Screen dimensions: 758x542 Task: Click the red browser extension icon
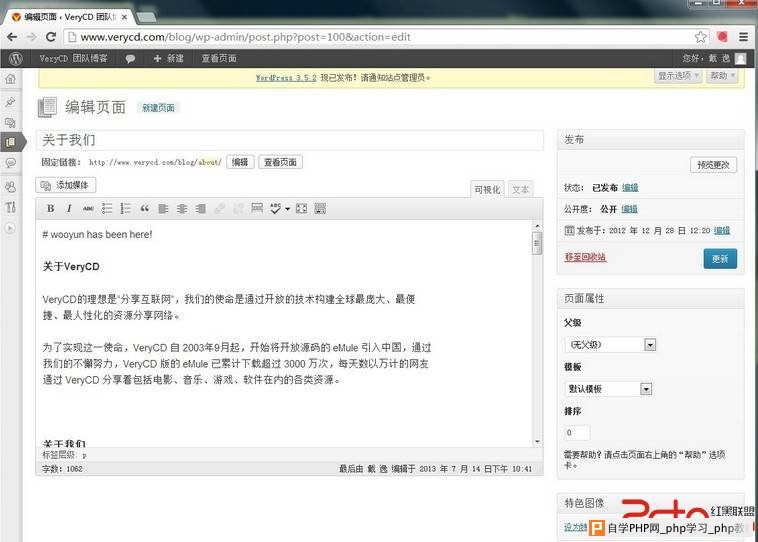click(722, 37)
